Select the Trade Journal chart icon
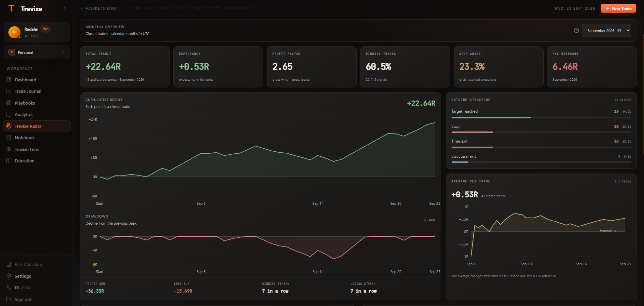Viewport: 644px width, 306px height. pyautogui.click(x=9, y=91)
